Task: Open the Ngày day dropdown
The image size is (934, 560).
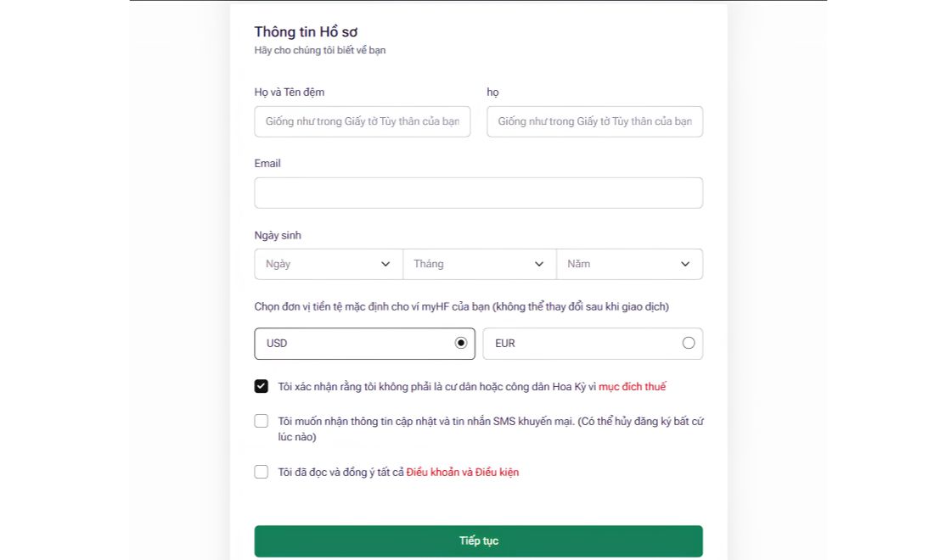Action: 329,264
